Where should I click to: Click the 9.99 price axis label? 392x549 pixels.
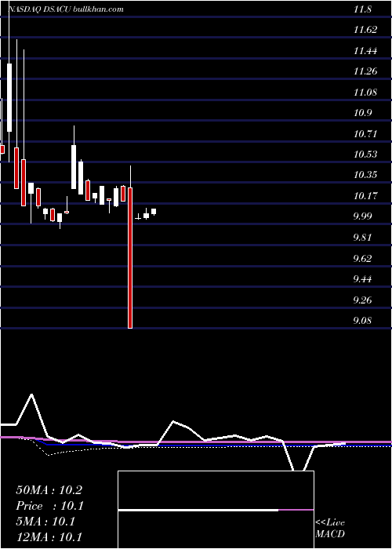click(362, 216)
